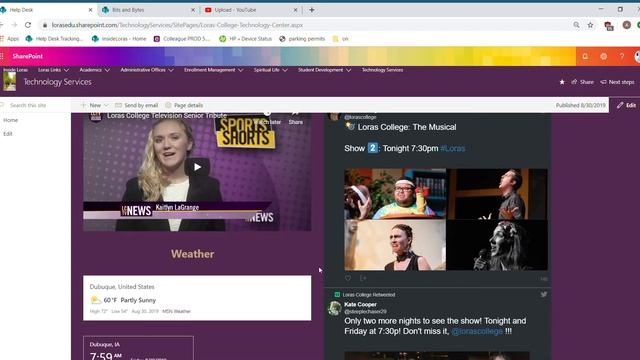Click the @lorascollege mention in Kate Cooper tweet

click(x=477, y=331)
